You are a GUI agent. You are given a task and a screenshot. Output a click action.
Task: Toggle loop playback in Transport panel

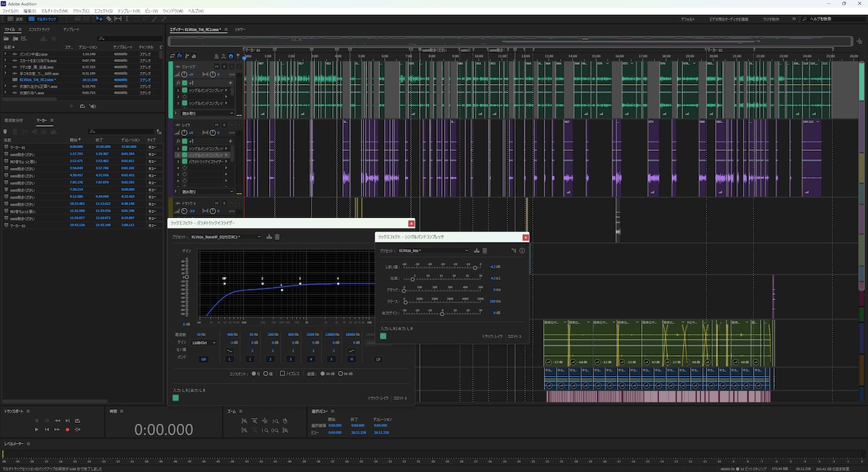(x=78, y=421)
